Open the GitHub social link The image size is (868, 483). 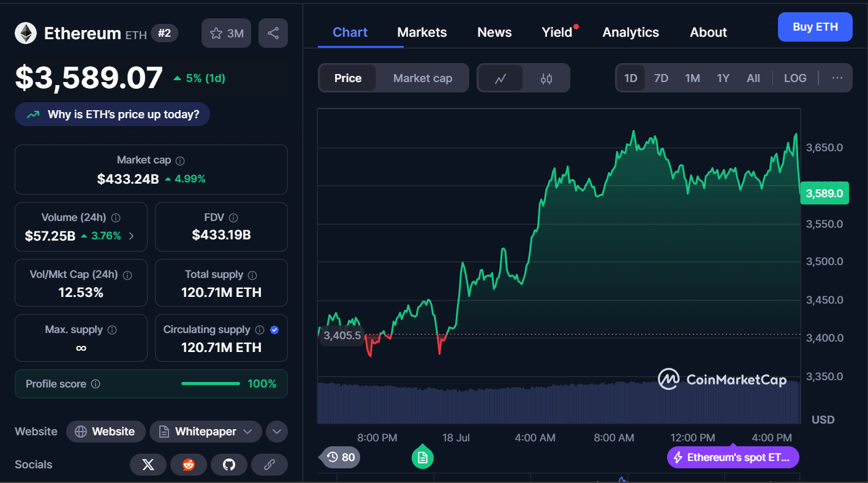pyautogui.click(x=229, y=465)
